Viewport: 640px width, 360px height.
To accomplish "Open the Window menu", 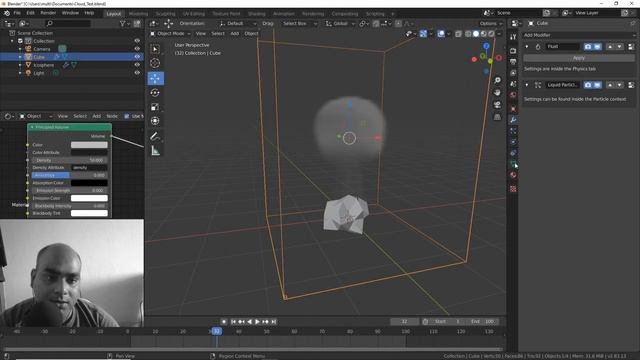I will click(x=70, y=13).
